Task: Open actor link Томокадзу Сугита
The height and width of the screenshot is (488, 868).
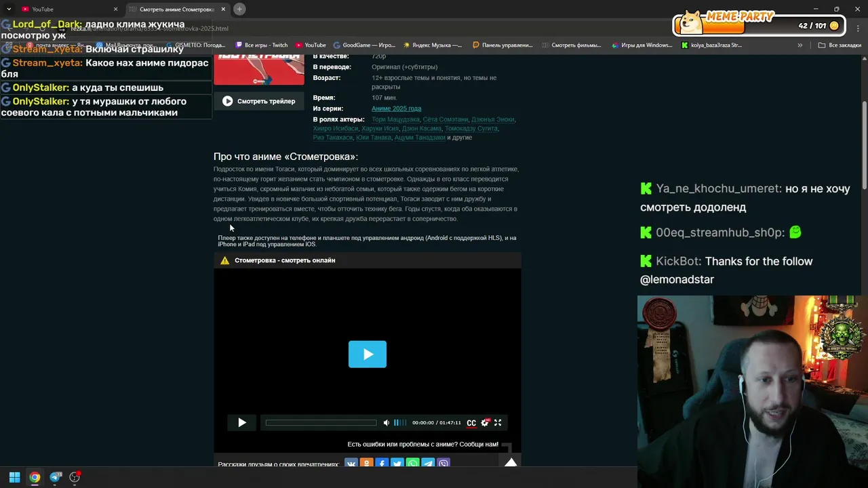Action: (471, 128)
